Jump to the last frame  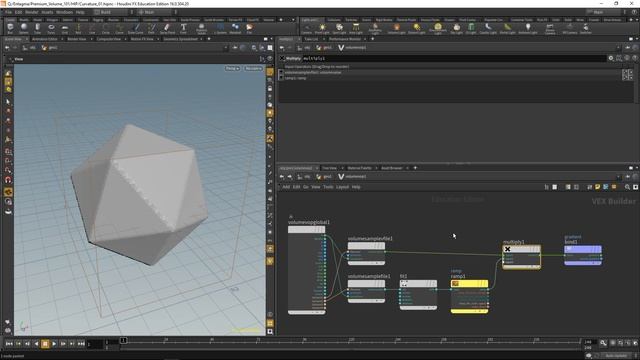point(81,344)
